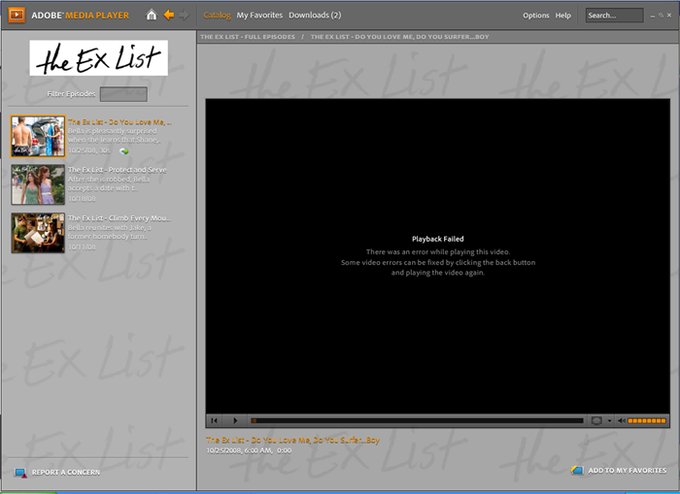Select the Protect and Serve episode thumbnail
The height and width of the screenshot is (494, 680).
pyautogui.click(x=38, y=184)
